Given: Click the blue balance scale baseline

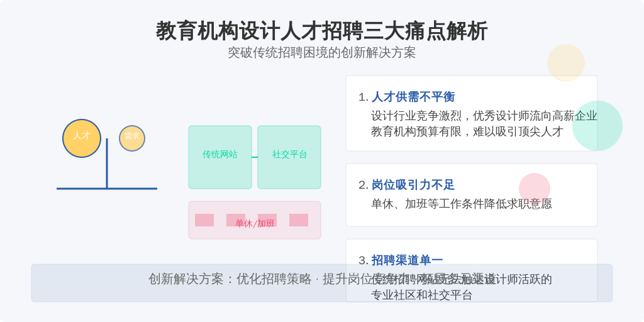Looking at the screenshot, I should click(107, 189).
